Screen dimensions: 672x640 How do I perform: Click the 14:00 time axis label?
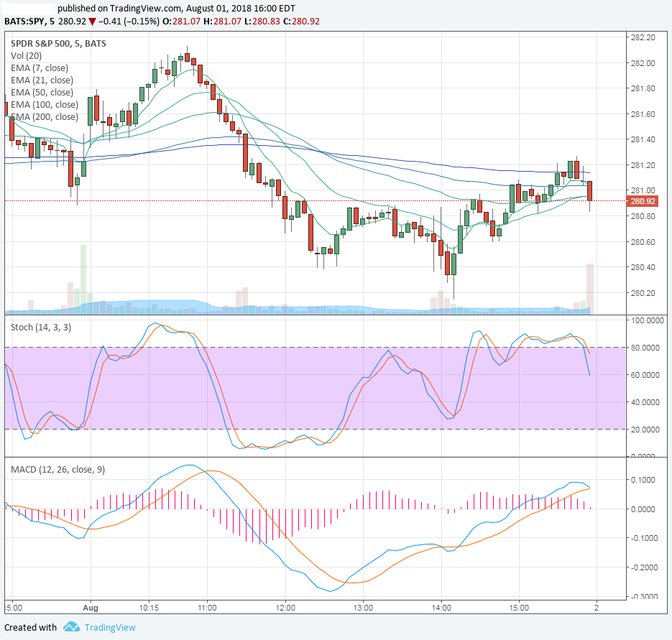[x=441, y=608]
